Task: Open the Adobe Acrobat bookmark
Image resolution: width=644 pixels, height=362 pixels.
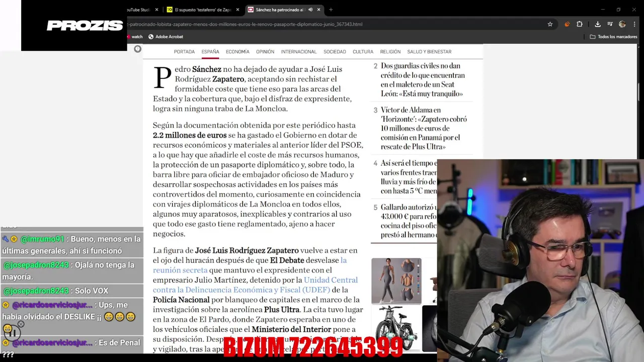Action: [x=166, y=37]
